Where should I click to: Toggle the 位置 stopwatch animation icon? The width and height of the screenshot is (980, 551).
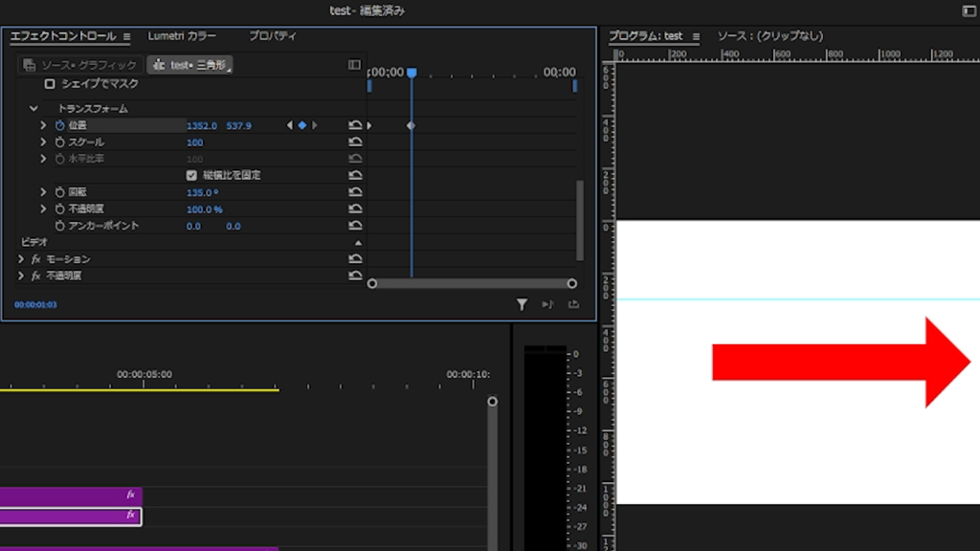[60, 125]
